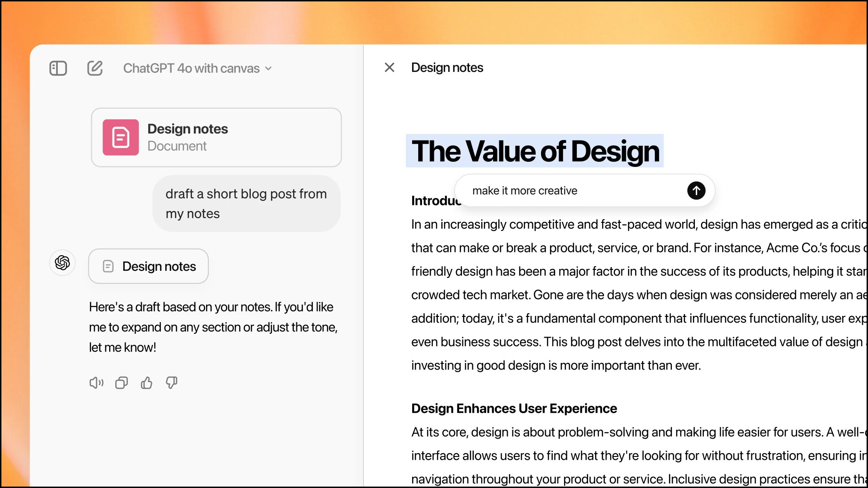This screenshot has height=488, width=868.
Task: Click the Design notes canvas title
Action: click(x=447, y=68)
